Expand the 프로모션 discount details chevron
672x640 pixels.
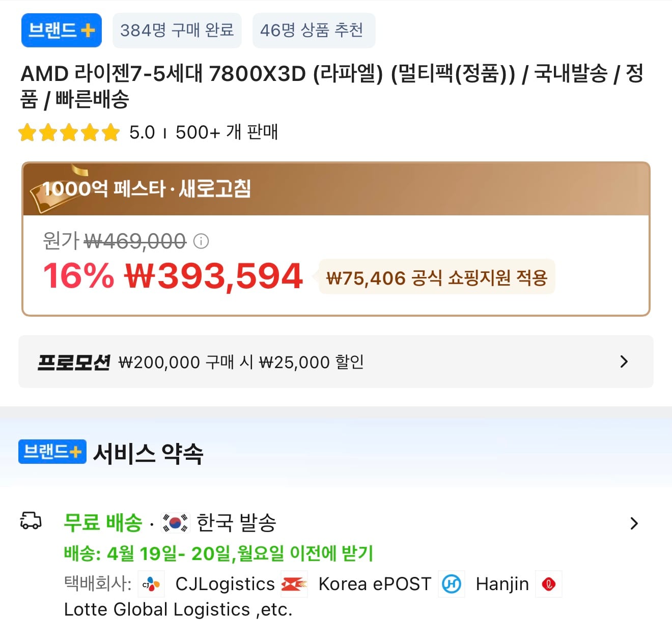click(x=624, y=361)
